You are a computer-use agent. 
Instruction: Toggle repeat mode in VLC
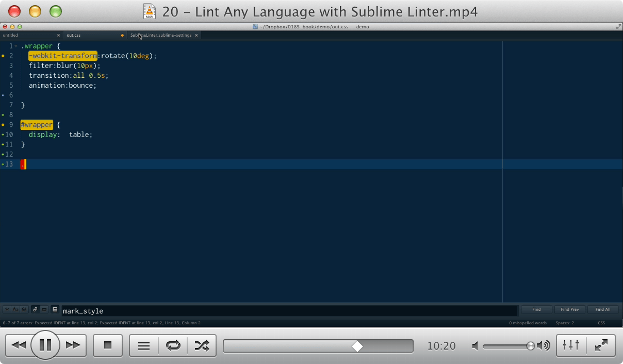[x=173, y=345]
